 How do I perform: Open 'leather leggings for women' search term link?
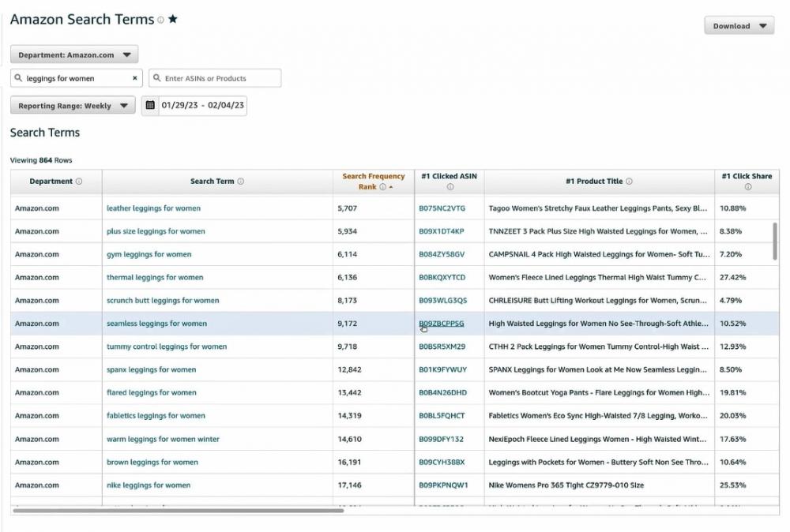[153, 208]
